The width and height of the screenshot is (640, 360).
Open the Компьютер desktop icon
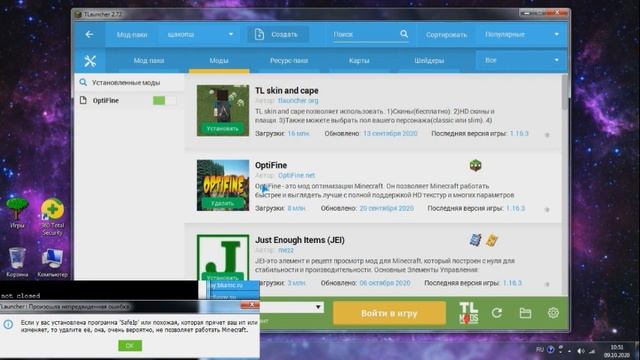click(x=52, y=262)
